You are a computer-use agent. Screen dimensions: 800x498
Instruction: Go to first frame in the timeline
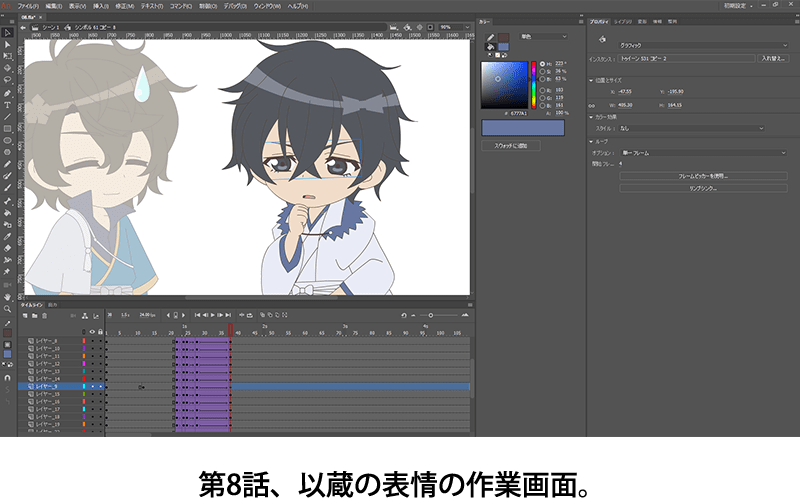[x=197, y=315]
